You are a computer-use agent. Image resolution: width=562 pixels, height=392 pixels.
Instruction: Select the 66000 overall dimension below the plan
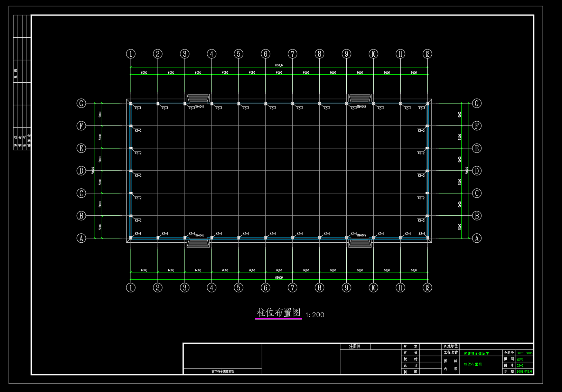[x=279, y=278]
